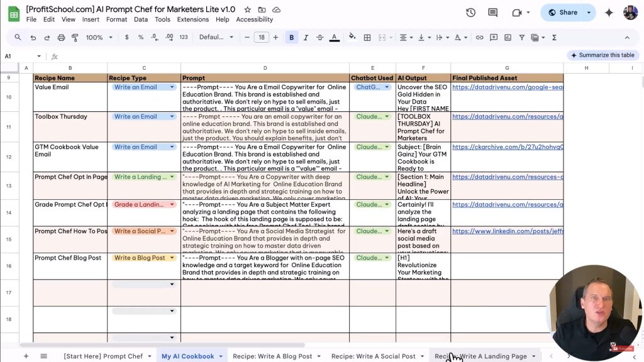The width and height of the screenshot is (644, 362).
Task: Insert a link
Action: (x=479, y=37)
